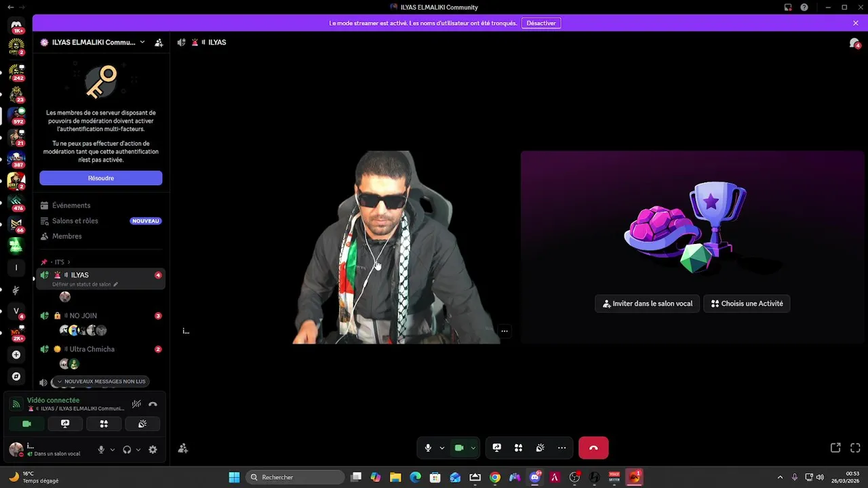Mute mic in user panel
The image size is (868, 488).
[x=101, y=449]
